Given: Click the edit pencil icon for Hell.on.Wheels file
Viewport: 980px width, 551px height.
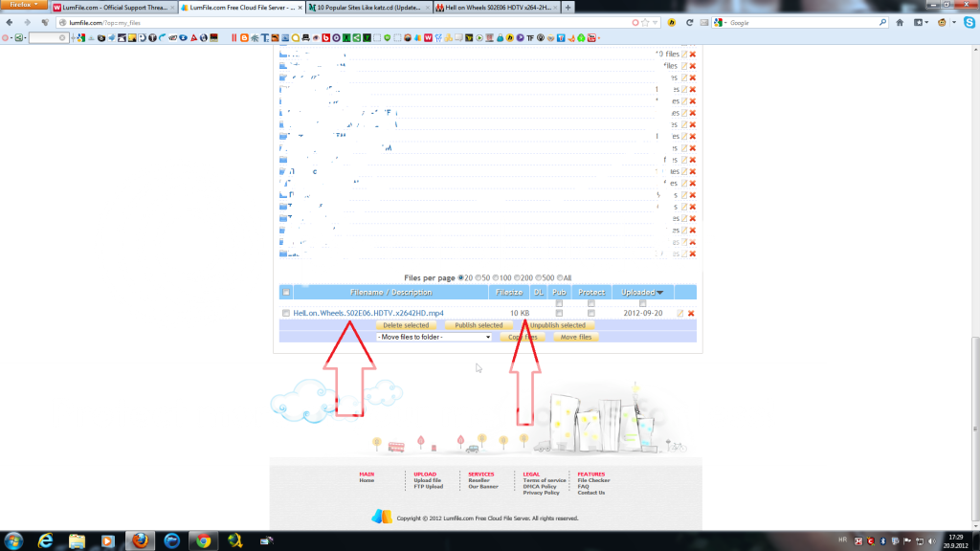Looking at the screenshot, I should 680,313.
